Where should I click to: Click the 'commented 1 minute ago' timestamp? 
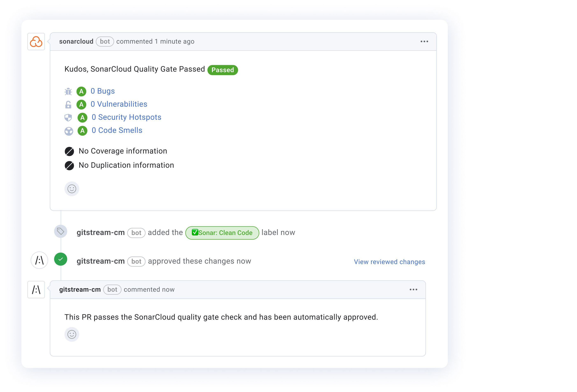coord(155,41)
